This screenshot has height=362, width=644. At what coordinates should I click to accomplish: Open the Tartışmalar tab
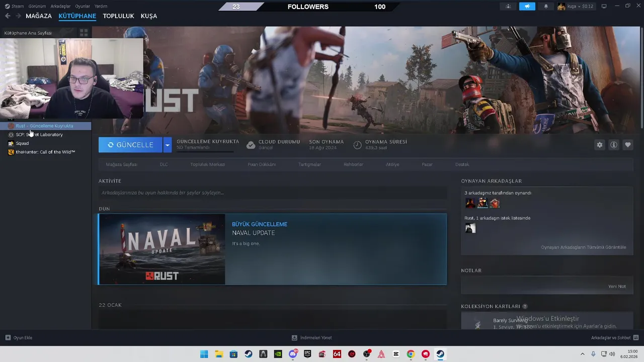[309, 164]
